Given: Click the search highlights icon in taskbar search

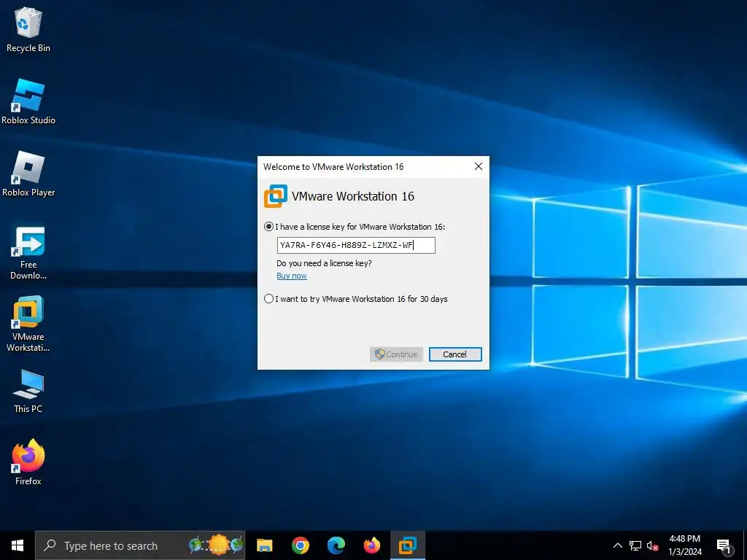Looking at the screenshot, I should 216,545.
